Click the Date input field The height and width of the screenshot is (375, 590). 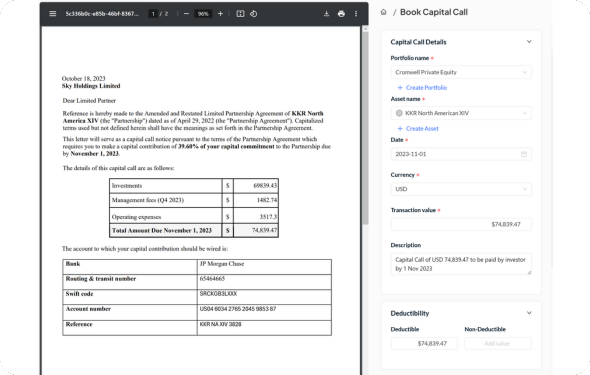pos(461,154)
